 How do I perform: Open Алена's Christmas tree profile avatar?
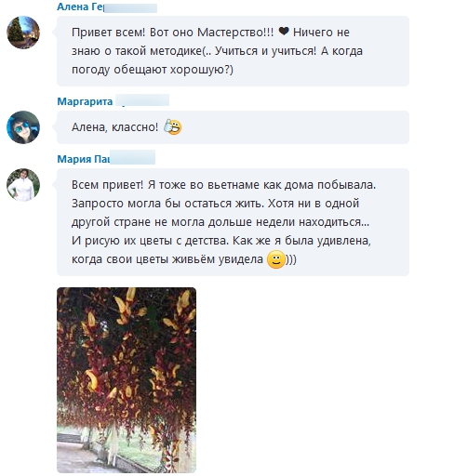[x=23, y=33]
